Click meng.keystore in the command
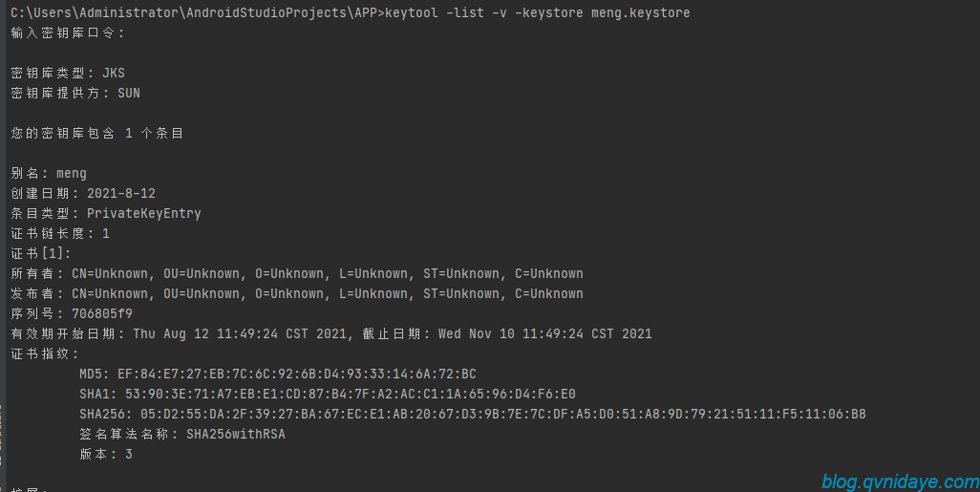Image resolution: width=980 pixels, height=492 pixels. pyautogui.click(x=641, y=13)
